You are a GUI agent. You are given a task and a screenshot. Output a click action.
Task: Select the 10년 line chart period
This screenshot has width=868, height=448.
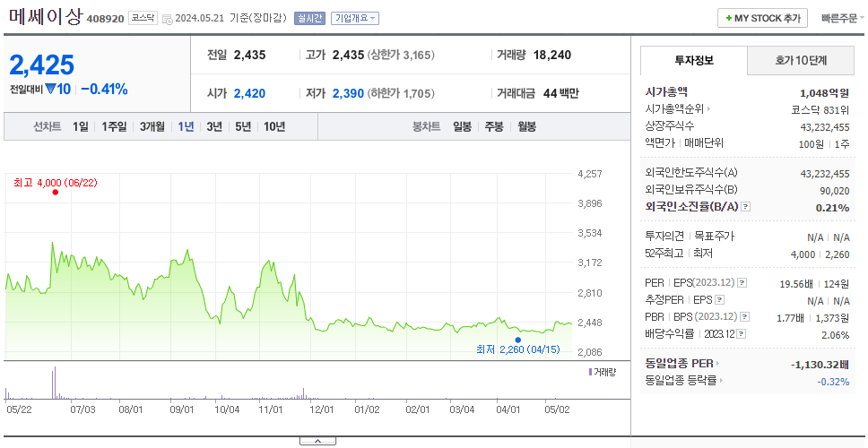(274, 126)
